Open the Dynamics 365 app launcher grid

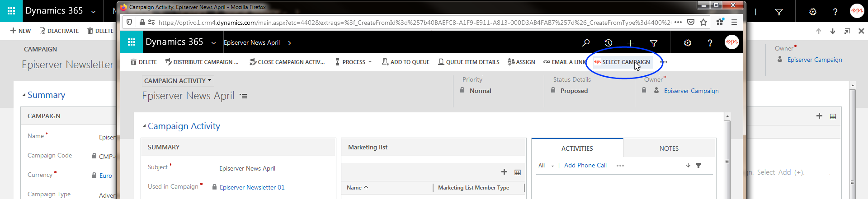pyautogui.click(x=132, y=42)
